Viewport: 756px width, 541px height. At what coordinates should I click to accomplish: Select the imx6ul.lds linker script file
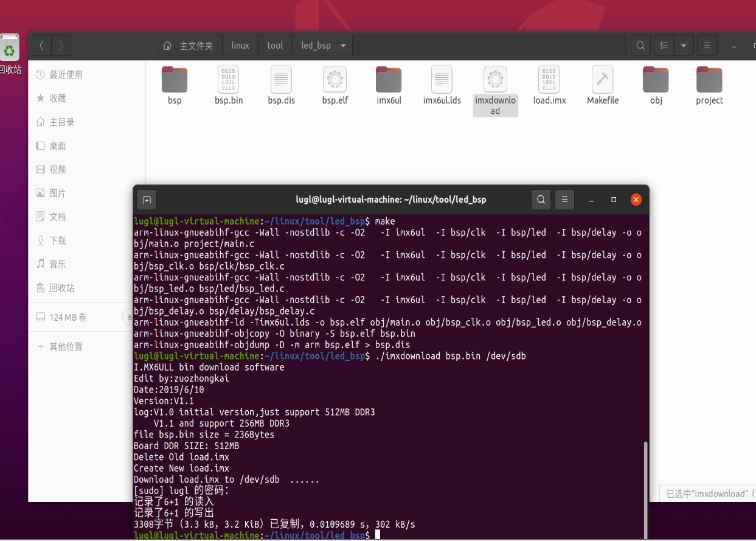(442, 80)
